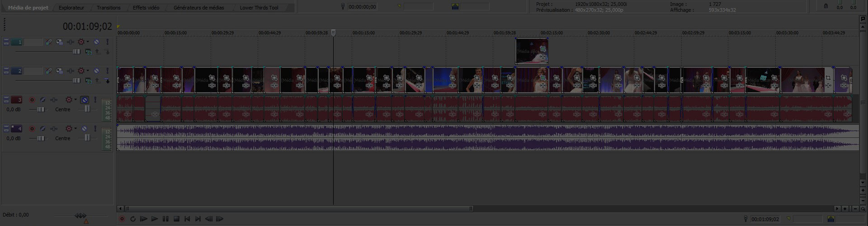Viewport: 868px width, 226px height.
Task: Stop playback in transport bar
Action: 176,219
